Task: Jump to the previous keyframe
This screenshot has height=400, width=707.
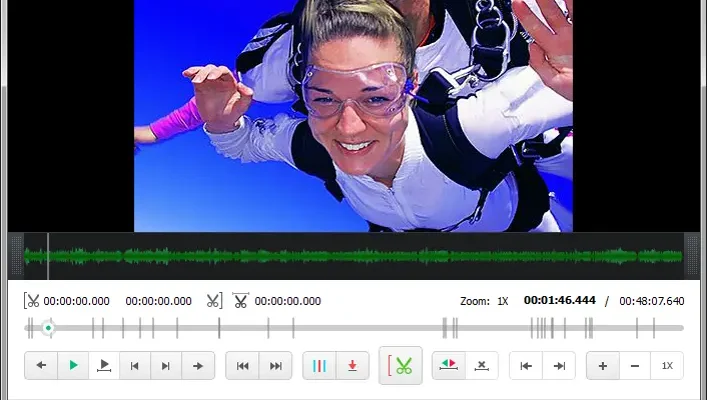Action: click(134, 365)
